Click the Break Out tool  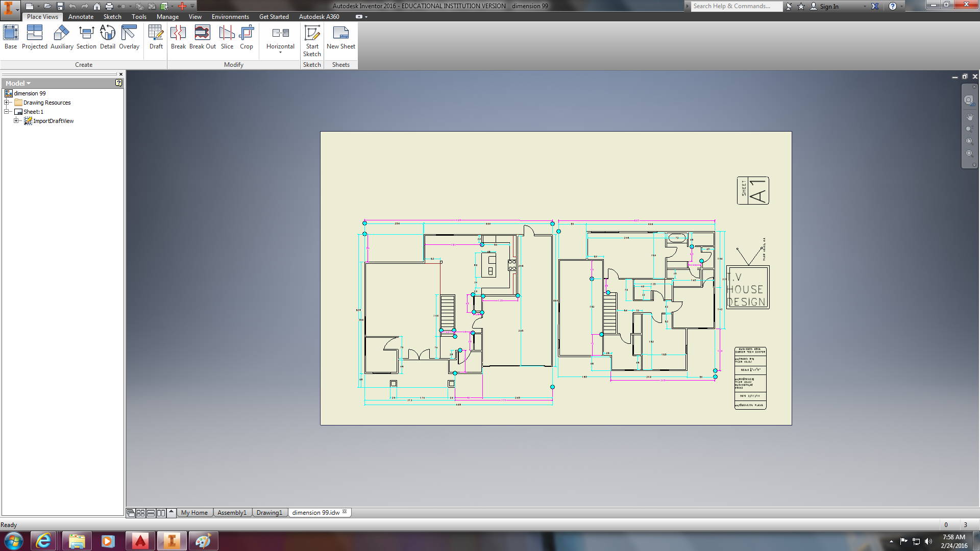pos(203,37)
